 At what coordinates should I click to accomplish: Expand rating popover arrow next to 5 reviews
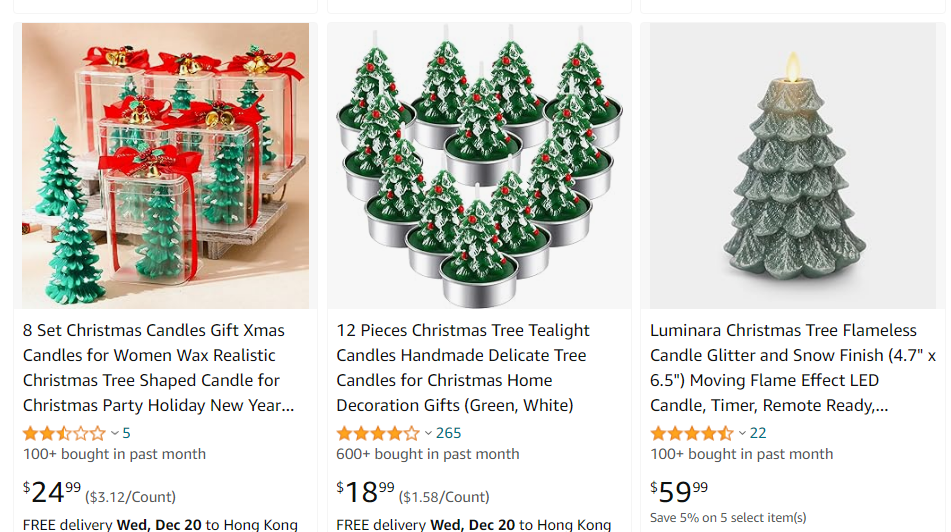click(114, 433)
